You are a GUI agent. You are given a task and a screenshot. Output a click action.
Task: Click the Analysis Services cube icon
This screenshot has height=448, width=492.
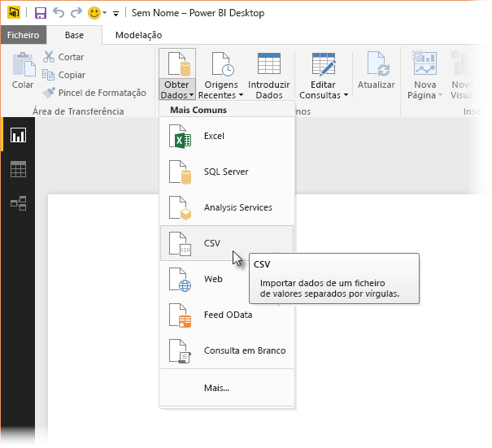pos(180,208)
